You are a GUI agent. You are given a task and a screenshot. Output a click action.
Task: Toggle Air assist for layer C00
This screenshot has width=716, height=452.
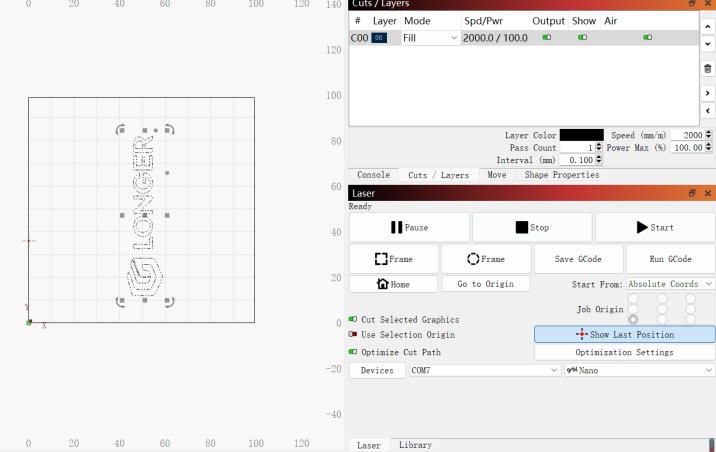(x=647, y=38)
